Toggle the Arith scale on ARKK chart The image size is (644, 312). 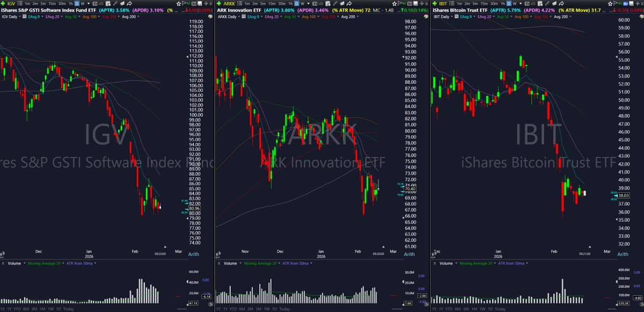[409, 254]
